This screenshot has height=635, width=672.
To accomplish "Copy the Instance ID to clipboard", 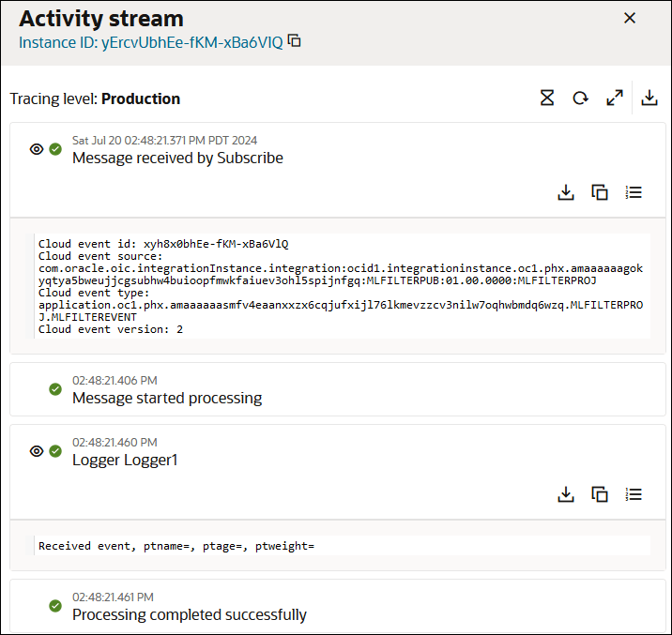I will 294,40.
